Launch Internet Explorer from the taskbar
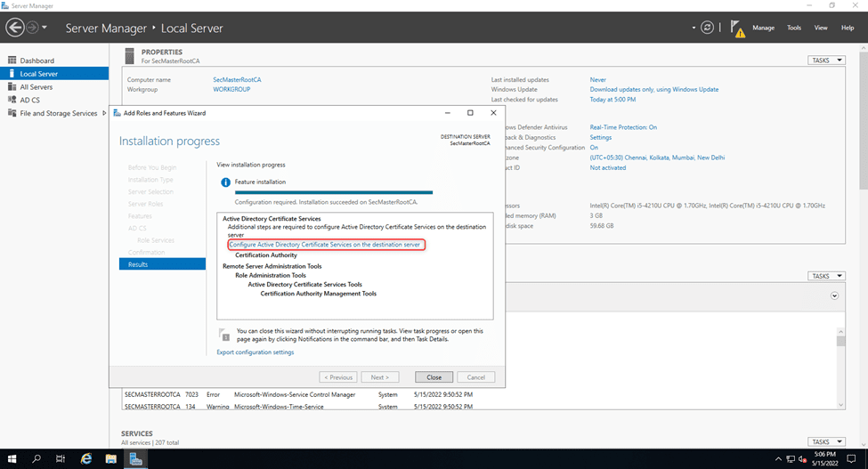The image size is (868, 469). (x=86, y=459)
